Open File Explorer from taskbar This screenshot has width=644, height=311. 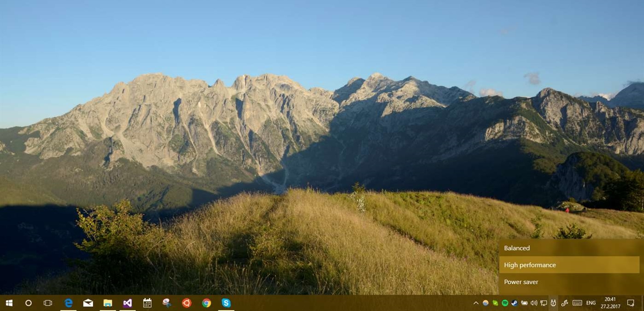pos(108,303)
